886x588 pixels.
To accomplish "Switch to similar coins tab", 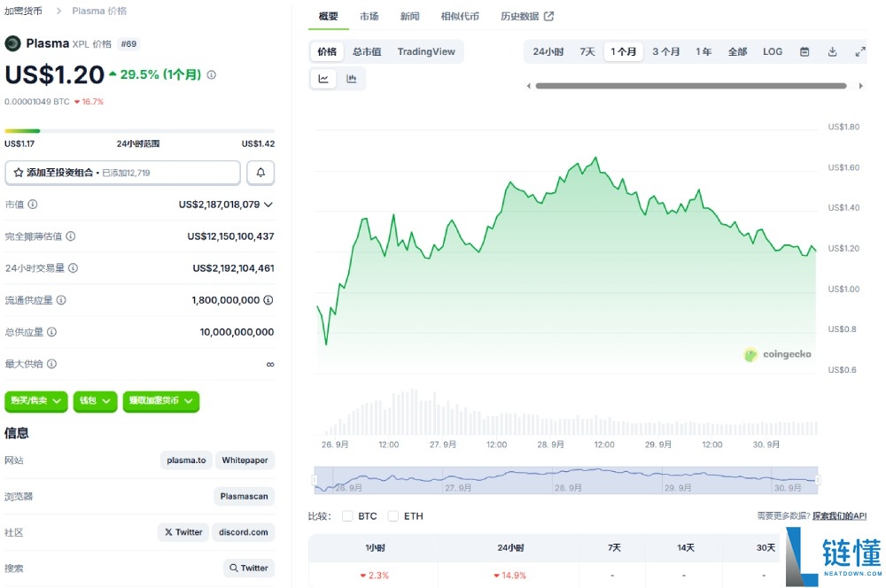I will pos(460,16).
